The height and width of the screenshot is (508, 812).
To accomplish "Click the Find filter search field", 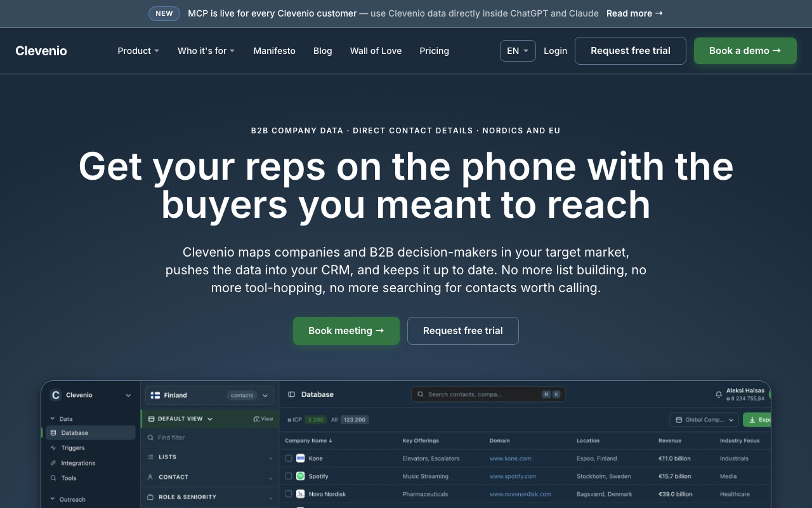I will [209, 438].
